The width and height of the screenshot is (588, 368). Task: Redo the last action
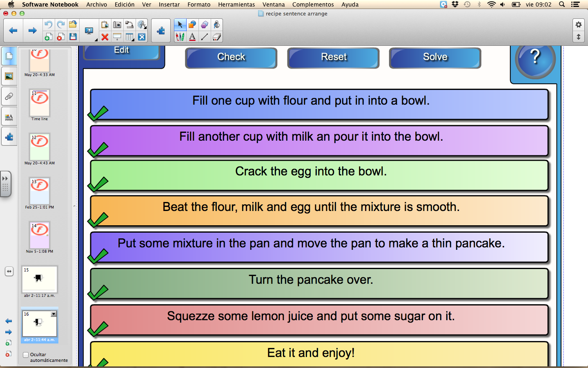(60, 25)
